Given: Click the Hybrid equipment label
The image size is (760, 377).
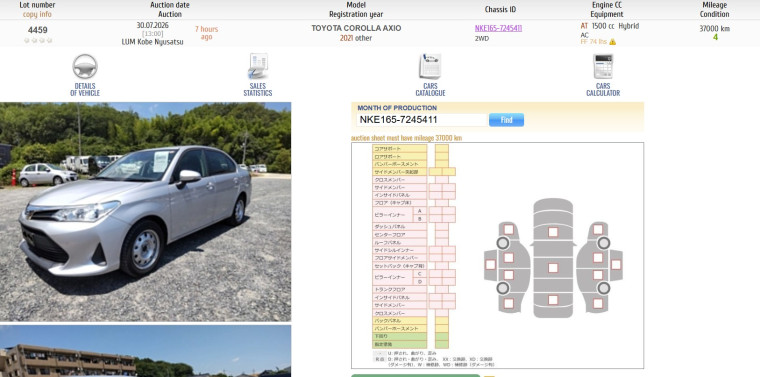Looking at the screenshot, I should click(x=629, y=26).
